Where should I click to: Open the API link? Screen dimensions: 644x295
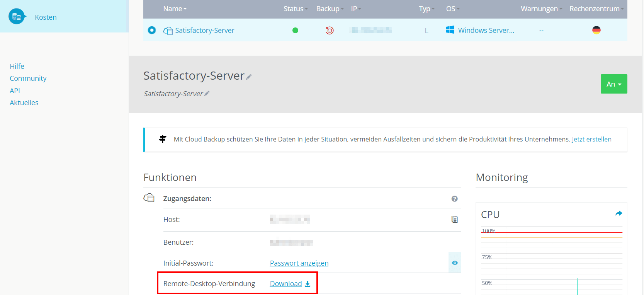(15, 90)
